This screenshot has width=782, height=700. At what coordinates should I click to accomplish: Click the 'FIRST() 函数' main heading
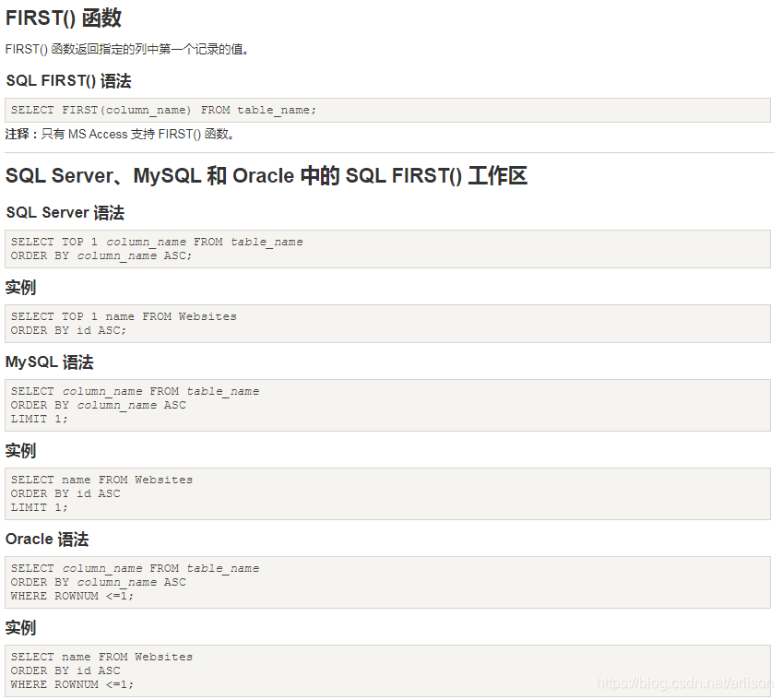pos(64,18)
